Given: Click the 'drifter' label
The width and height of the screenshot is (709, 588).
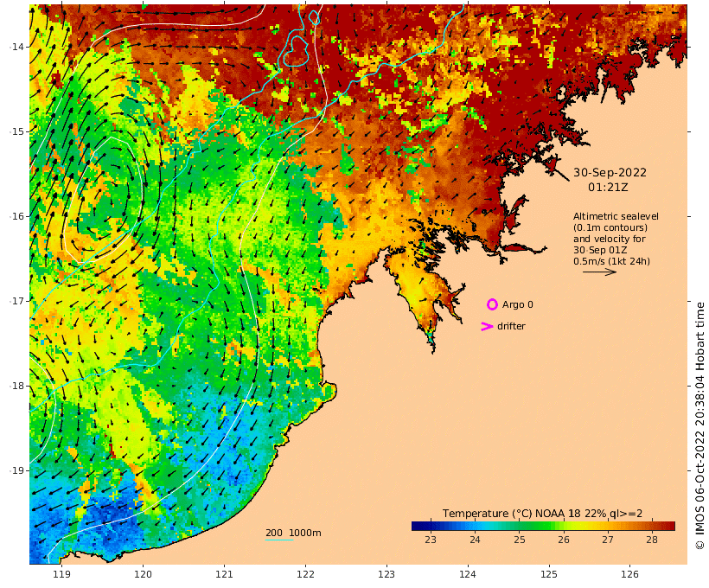Looking at the screenshot, I should 511,326.
